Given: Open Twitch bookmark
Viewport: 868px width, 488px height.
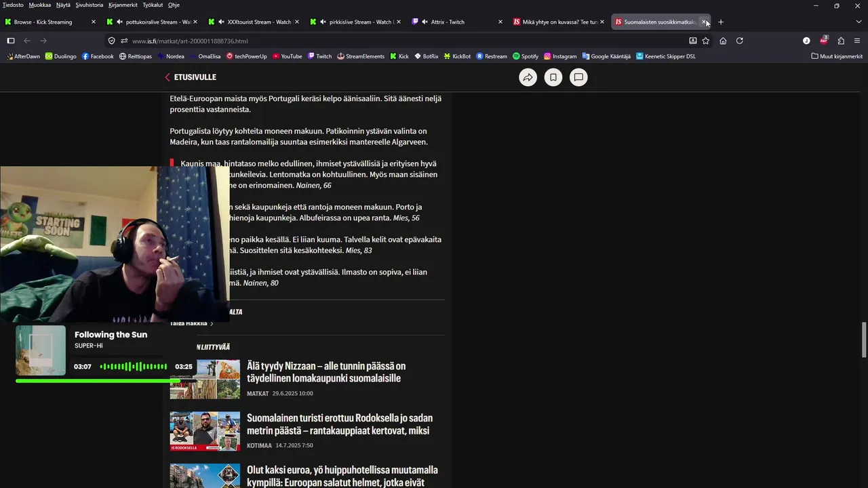Looking at the screenshot, I should click(320, 56).
